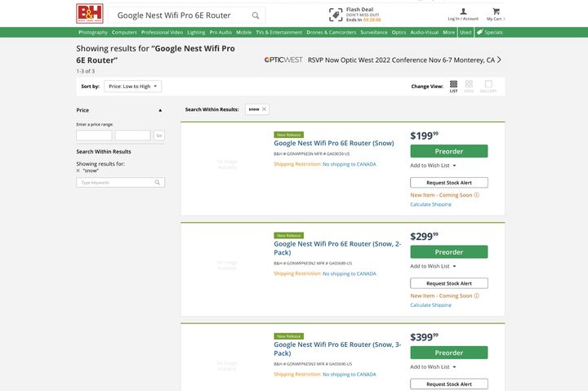Click the B&H logo
The width and height of the screenshot is (588, 391).
(89, 14)
